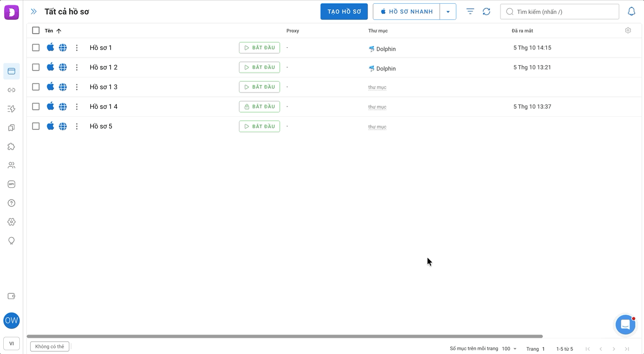Check the box for Hồ sơ 1 4
The image size is (644, 354).
click(35, 107)
